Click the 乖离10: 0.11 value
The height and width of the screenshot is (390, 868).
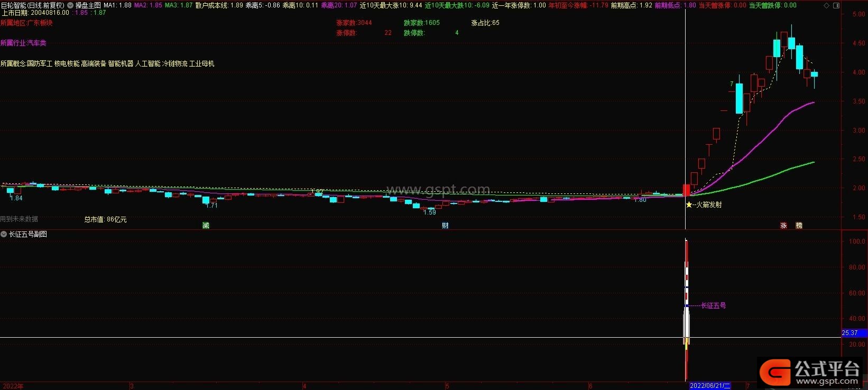[300, 5]
